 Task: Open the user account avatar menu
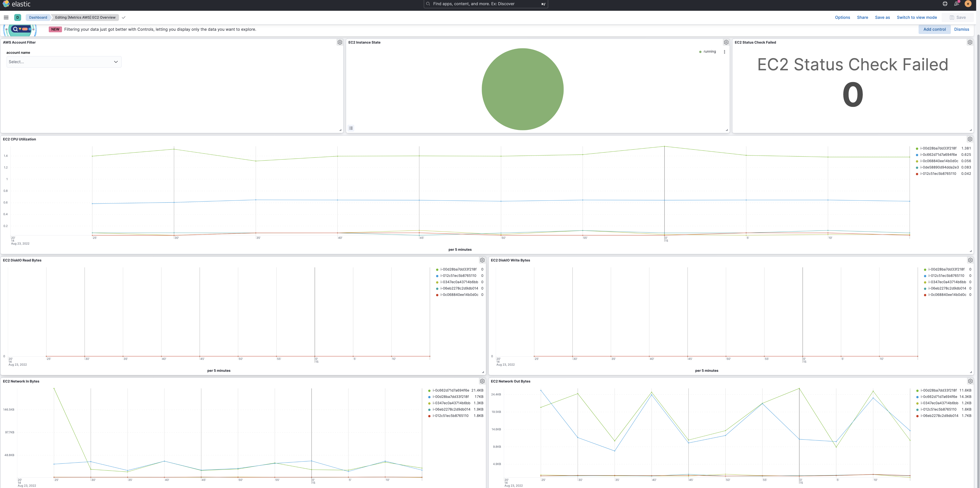(x=968, y=4)
